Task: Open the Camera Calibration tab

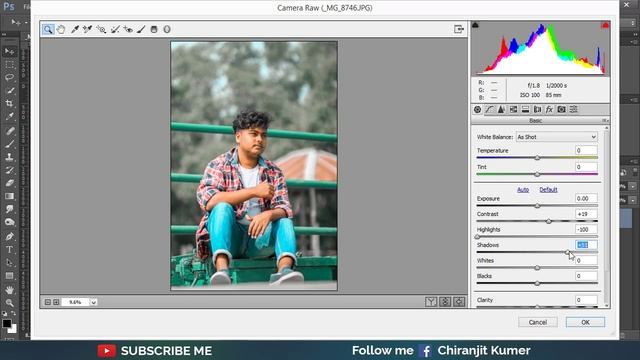Action: point(562,109)
